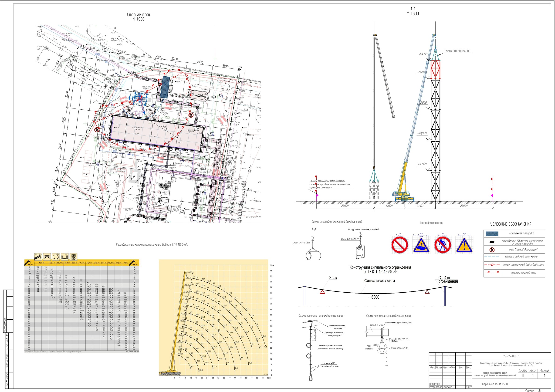555x392 pixels.
Task: Click the red top section of the tower
Action: [x=436, y=69]
